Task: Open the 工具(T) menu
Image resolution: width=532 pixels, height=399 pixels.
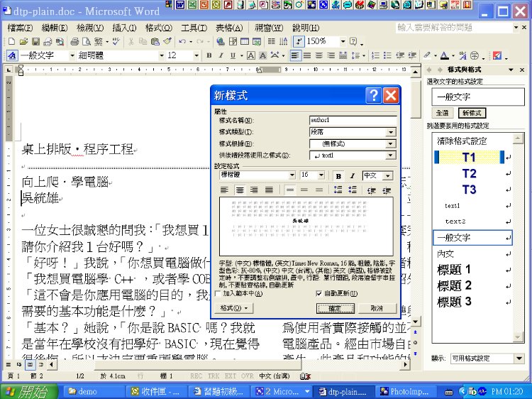Action: click(x=194, y=28)
